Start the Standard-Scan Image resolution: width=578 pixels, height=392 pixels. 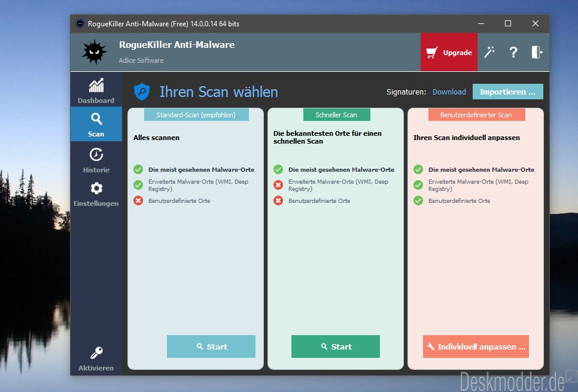point(211,347)
